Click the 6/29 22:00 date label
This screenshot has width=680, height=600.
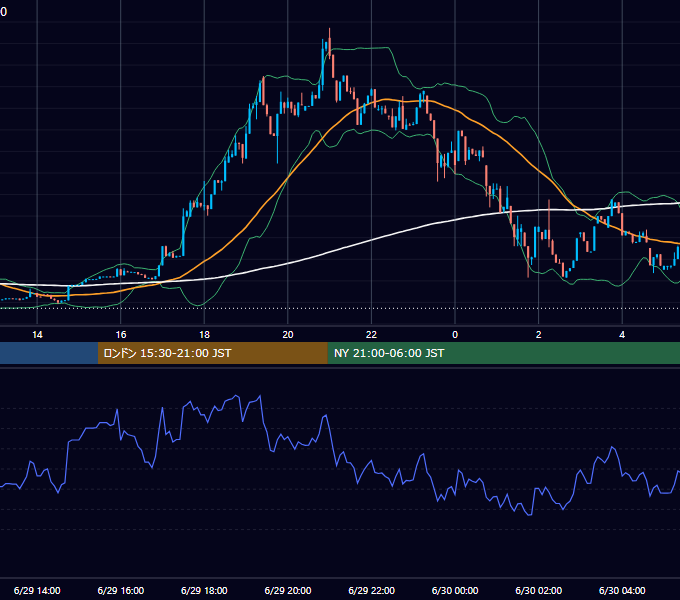(371, 590)
